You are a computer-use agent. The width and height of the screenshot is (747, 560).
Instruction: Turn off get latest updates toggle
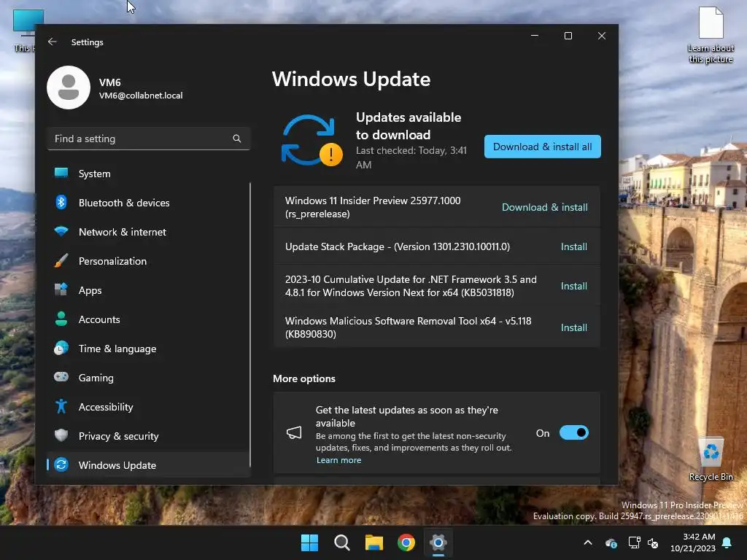574,432
